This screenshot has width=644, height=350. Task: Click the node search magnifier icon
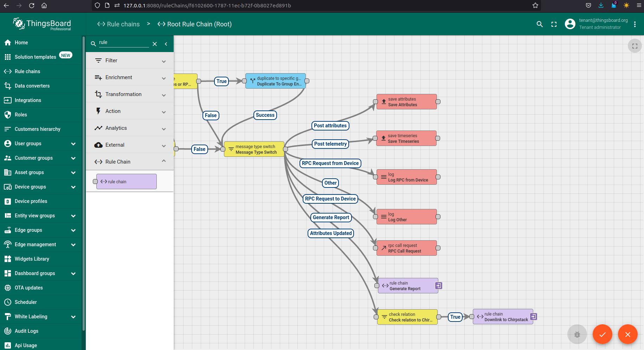point(94,44)
